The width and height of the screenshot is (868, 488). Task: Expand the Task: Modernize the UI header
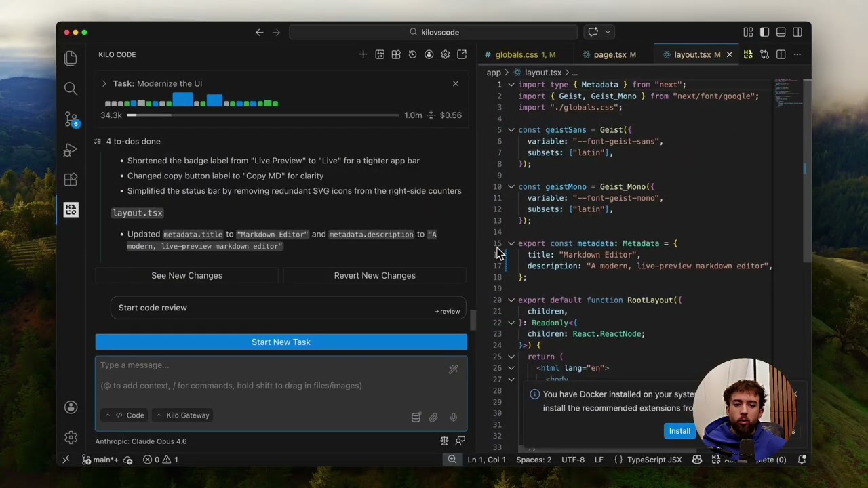point(104,83)
